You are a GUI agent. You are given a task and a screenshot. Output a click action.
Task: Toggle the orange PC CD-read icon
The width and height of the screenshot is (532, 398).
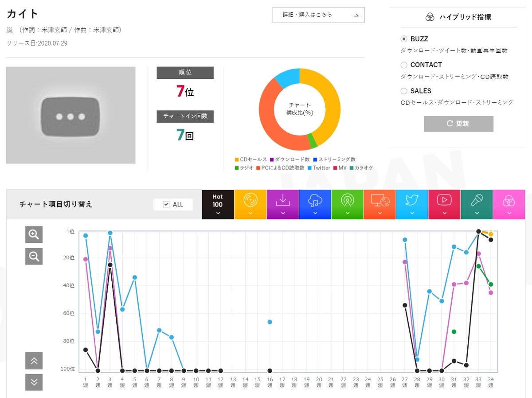tap(379, 204)
